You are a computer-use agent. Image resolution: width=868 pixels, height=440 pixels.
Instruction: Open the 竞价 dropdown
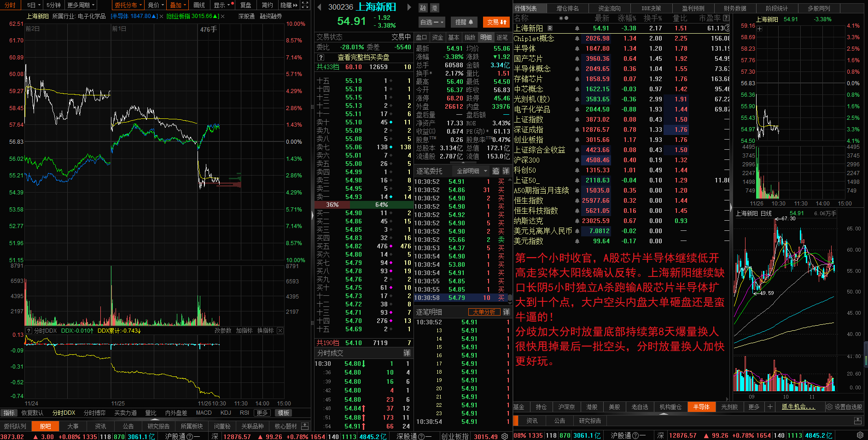point(156,5)
